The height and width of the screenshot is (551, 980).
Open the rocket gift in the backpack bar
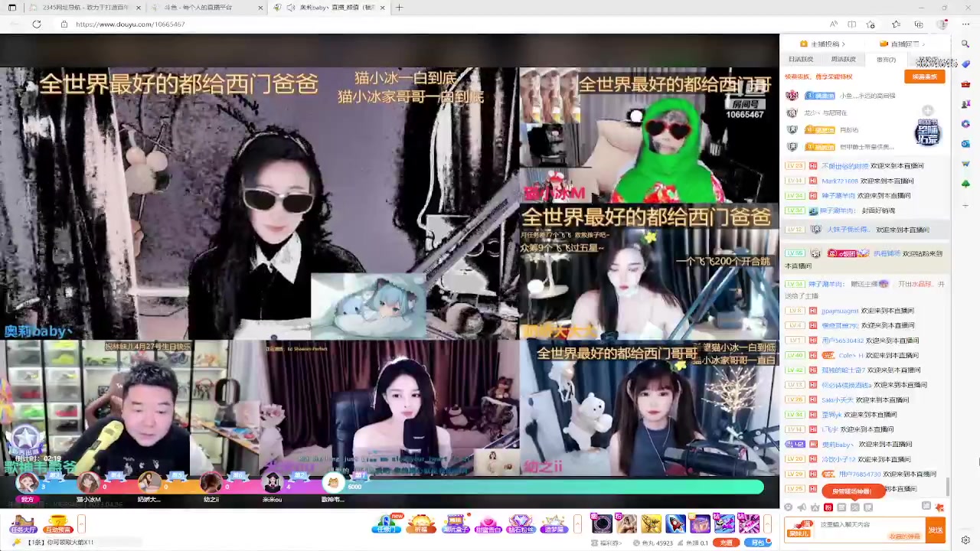point(675,523)
